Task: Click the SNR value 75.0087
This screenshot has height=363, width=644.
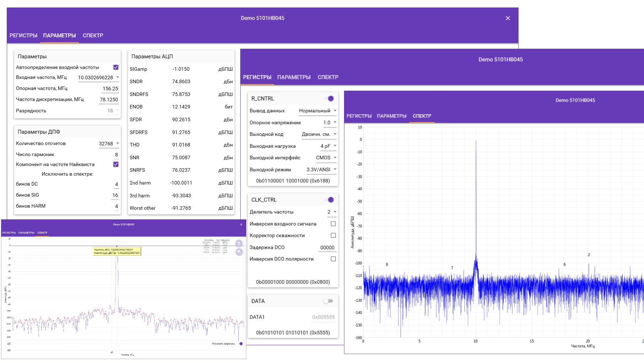Action: coord(181,158)
